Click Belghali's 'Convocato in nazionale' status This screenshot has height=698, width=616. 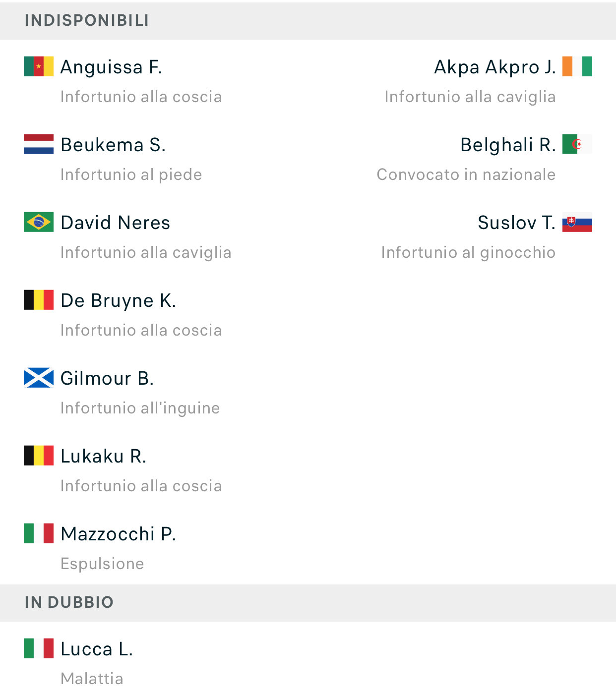tap(466, 174)
